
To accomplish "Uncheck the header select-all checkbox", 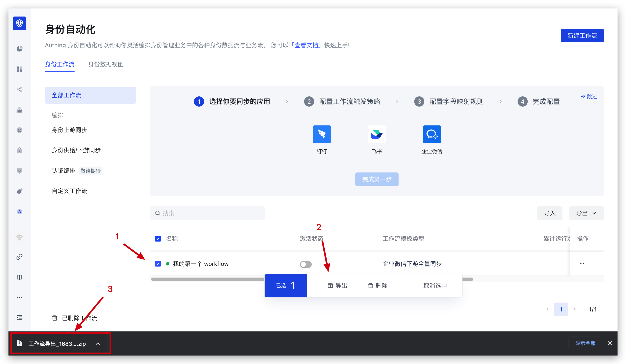I will point(158,239).
